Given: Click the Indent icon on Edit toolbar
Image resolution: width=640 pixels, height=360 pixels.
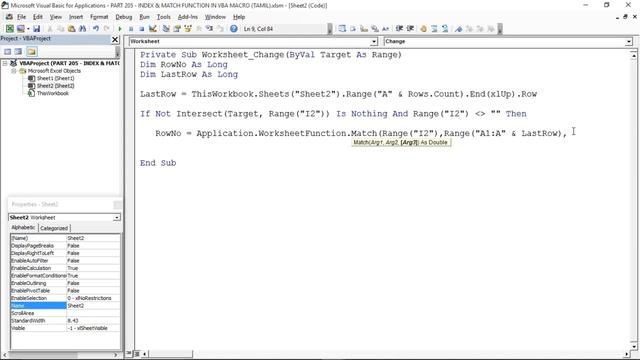Looking at the screenshot, I should (x=399, y=29).
